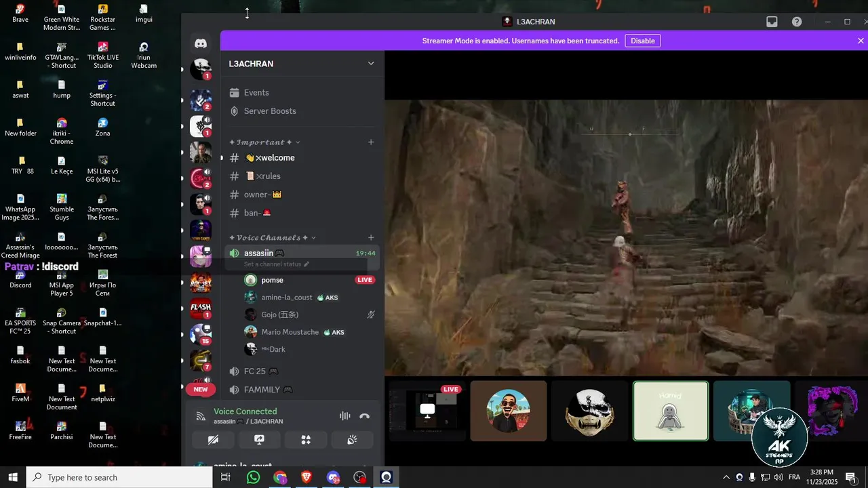Open Discord direct messages home icon
The image size is (868, 488).
click(x=201, y=43)
